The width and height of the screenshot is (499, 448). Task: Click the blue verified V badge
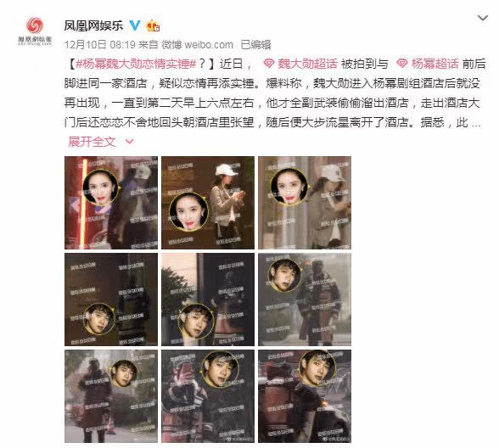135,25
